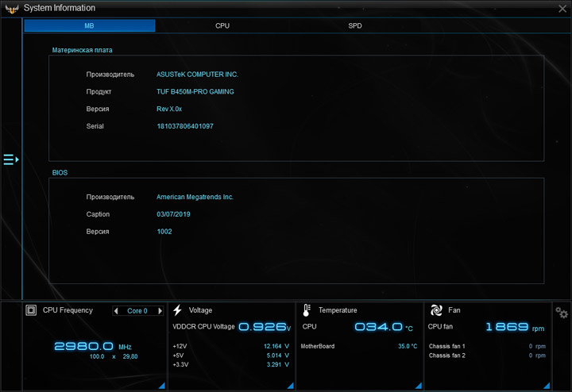This screenshot has width=572, height=392.
Task: Expand Temperature panel corner triangle
Action: [x=419, y=386]
